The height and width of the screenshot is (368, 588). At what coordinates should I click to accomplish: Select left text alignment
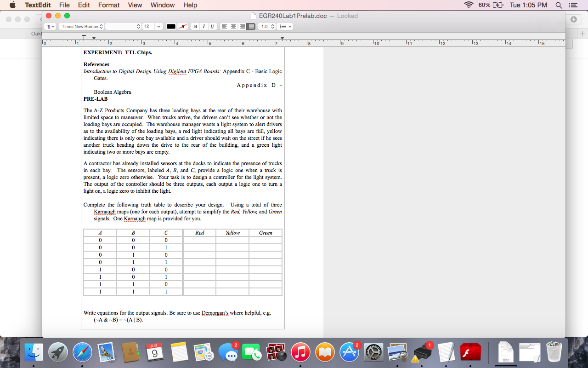pos(224,26)
